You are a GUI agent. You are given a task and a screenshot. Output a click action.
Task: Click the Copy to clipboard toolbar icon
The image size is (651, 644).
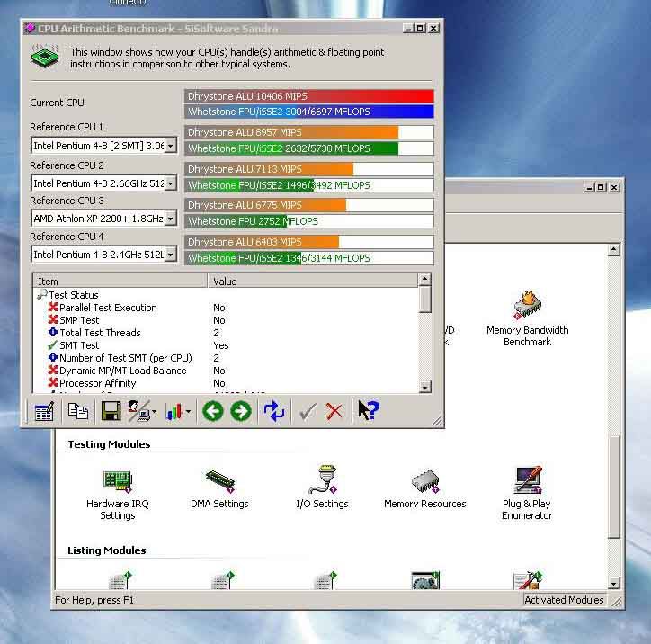[x=77, y=411]
